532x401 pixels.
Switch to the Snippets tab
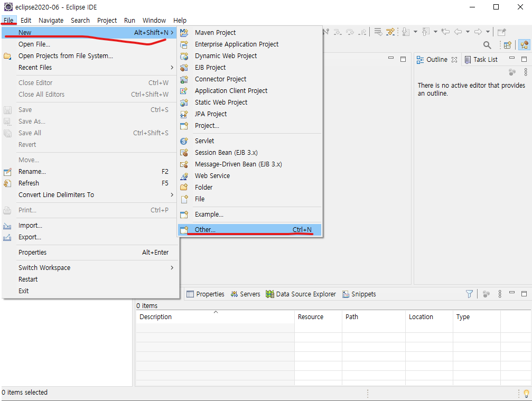pyautogui.click(x=359, y=294)
